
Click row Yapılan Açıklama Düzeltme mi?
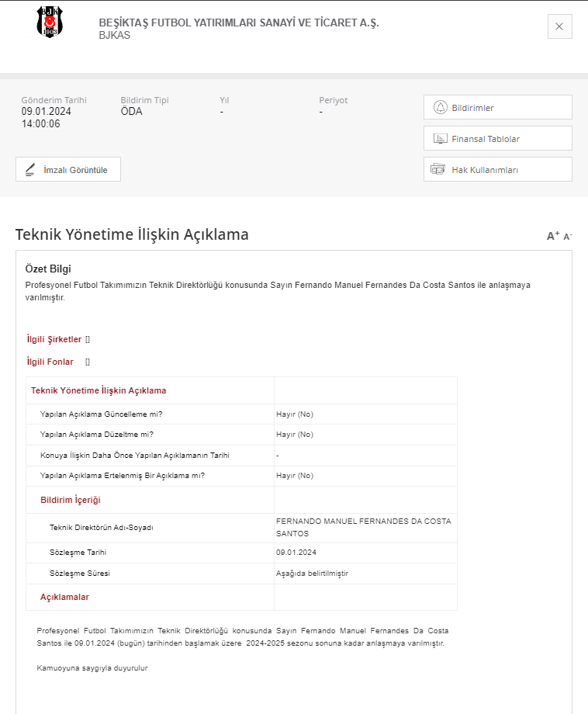point(241,435)
